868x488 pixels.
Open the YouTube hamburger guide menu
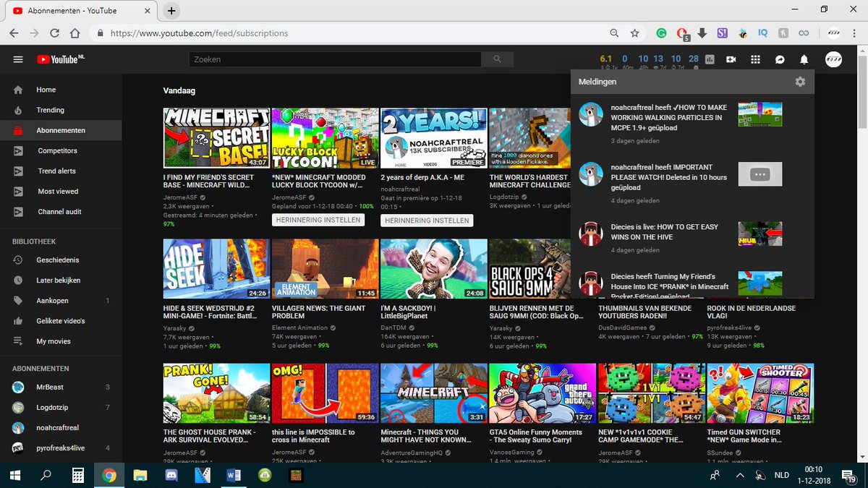18,59
